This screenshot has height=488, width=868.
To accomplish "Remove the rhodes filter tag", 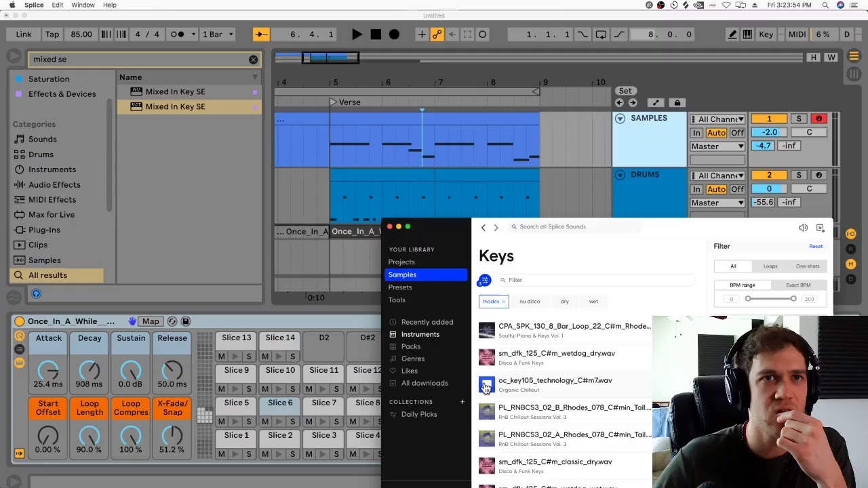I will coord(504,302).
